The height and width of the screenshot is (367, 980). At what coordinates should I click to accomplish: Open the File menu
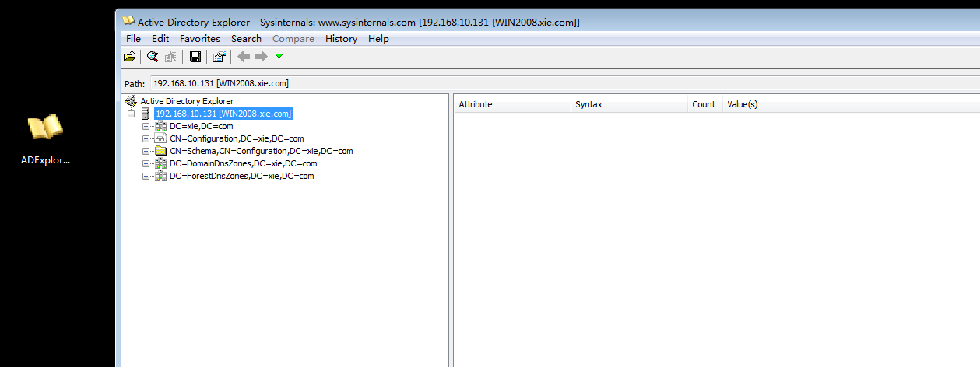pyautogui.click(x=133, y=38)
